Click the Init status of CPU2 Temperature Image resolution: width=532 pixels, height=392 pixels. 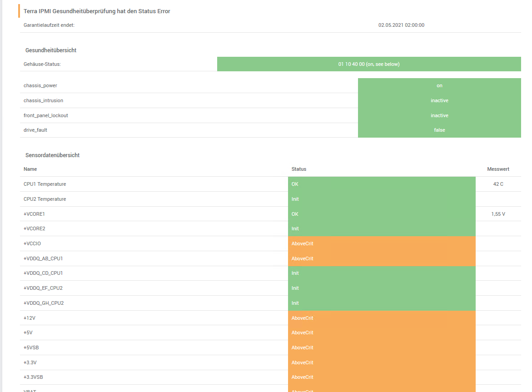coord(381,199)
